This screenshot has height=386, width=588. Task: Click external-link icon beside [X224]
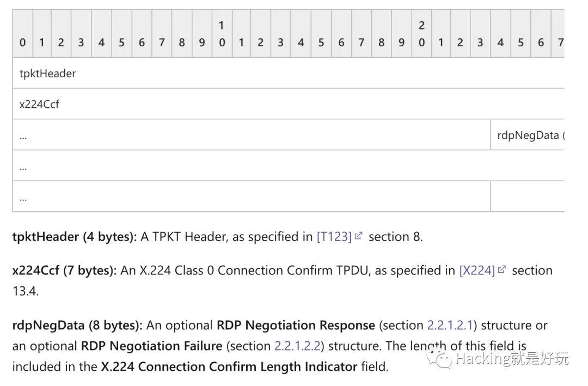coord(502,270)
